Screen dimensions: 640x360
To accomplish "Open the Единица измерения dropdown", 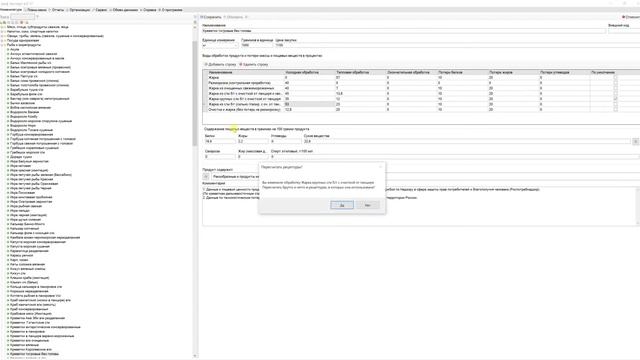I will [x=220, y=45].
